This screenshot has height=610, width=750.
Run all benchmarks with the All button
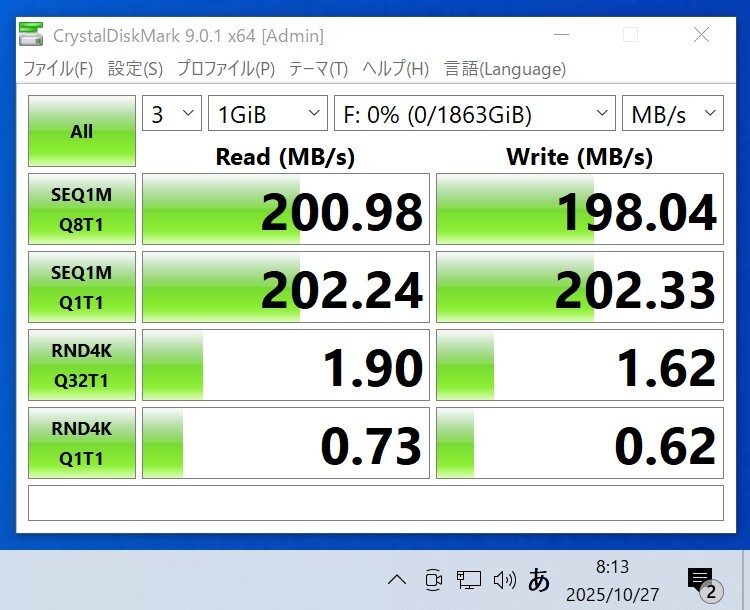click(82, 131)
